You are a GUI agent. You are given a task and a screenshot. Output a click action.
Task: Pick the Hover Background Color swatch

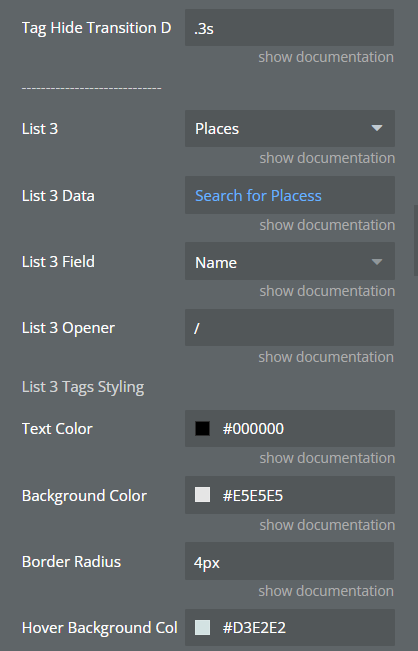coord(202,627)
